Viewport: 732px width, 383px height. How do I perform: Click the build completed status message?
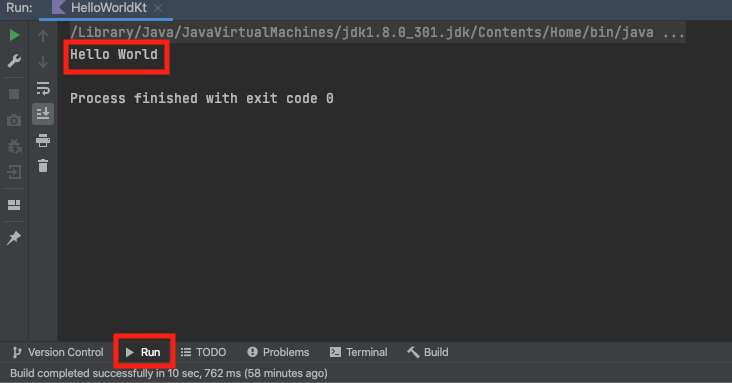tap(169, 373)
